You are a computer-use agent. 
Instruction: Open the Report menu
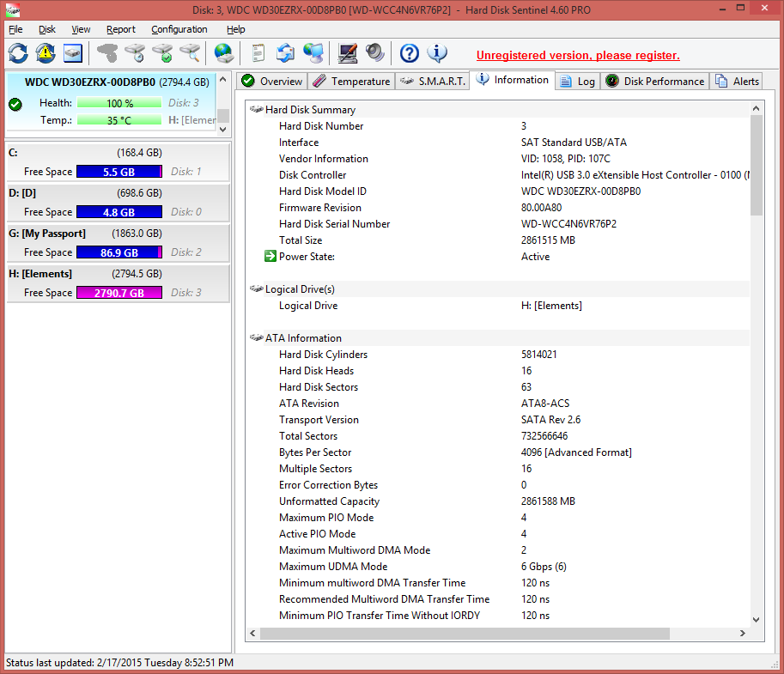tap(120, 29)
